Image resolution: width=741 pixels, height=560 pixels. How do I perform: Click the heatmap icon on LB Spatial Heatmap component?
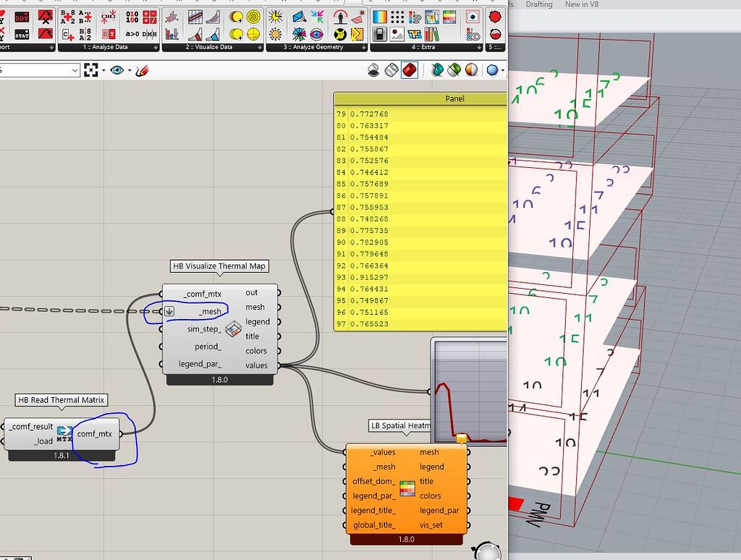tap(407, 488)
